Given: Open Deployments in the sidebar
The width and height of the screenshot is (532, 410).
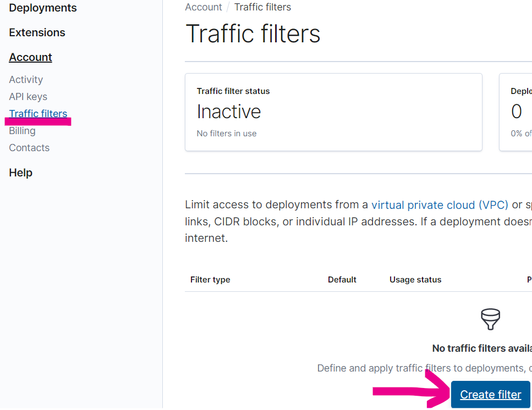Looking at the screenshot, I should pyautogui.click(x=43, y=8).
